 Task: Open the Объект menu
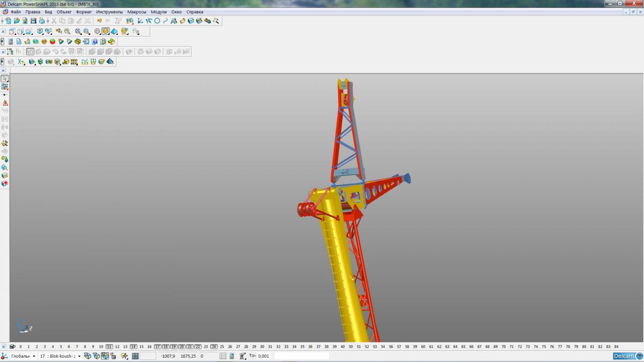pos(64,12)
